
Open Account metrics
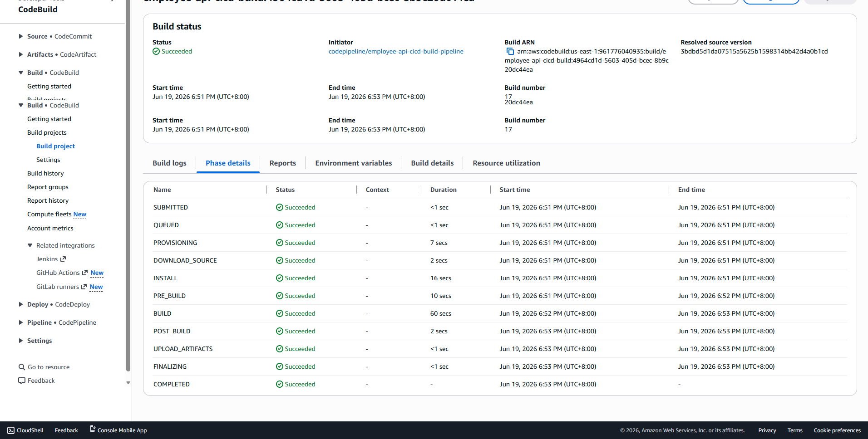point(50,228)
